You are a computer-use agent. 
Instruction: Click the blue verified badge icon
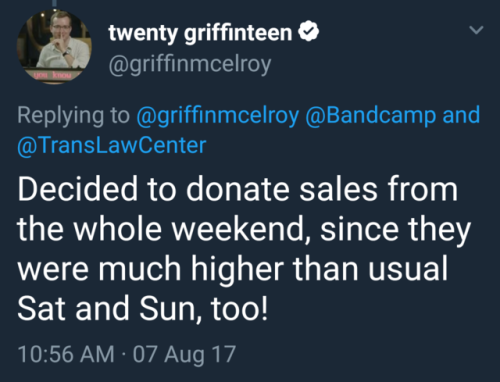308,32
